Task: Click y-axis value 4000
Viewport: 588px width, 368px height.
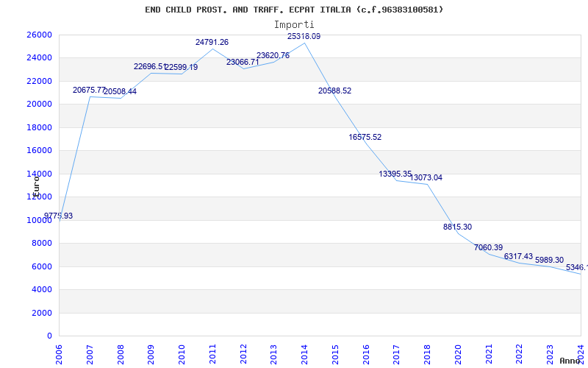Action: (41, 289)
